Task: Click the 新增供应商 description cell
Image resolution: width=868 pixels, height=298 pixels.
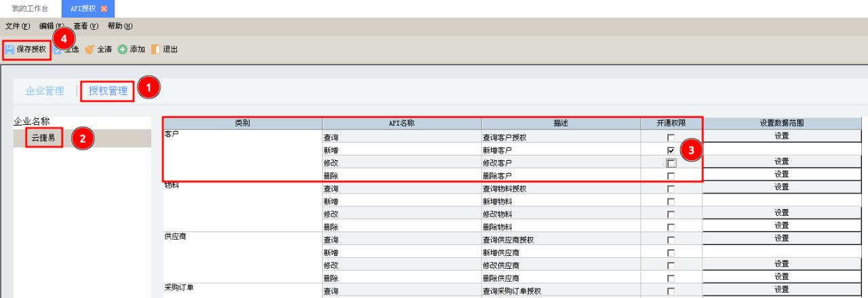Action: click(x=561, y=253)
